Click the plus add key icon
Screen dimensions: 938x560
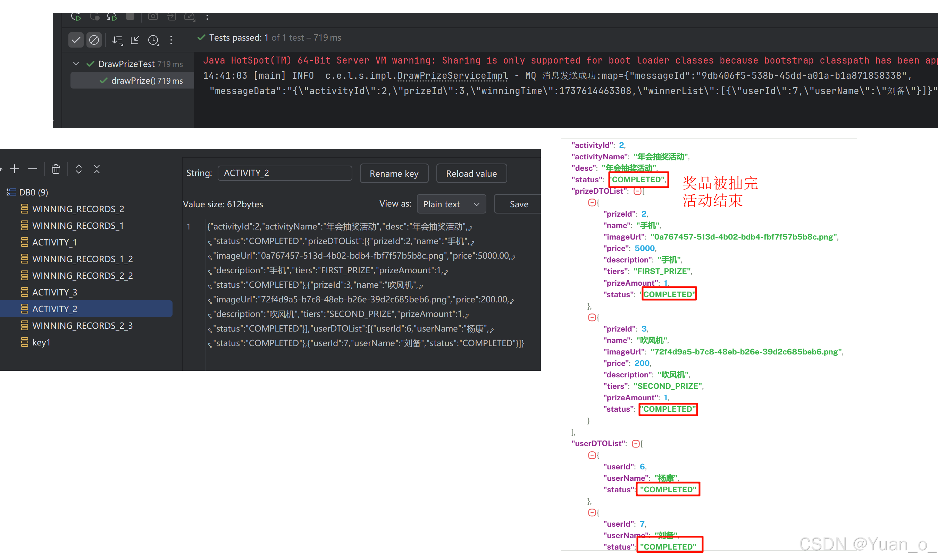click(x=15, y=169)
